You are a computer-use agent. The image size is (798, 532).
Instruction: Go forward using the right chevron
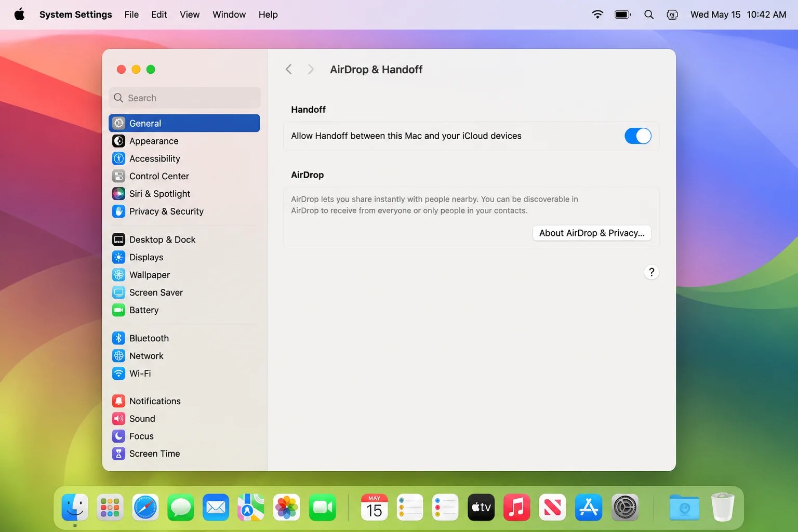311,70
